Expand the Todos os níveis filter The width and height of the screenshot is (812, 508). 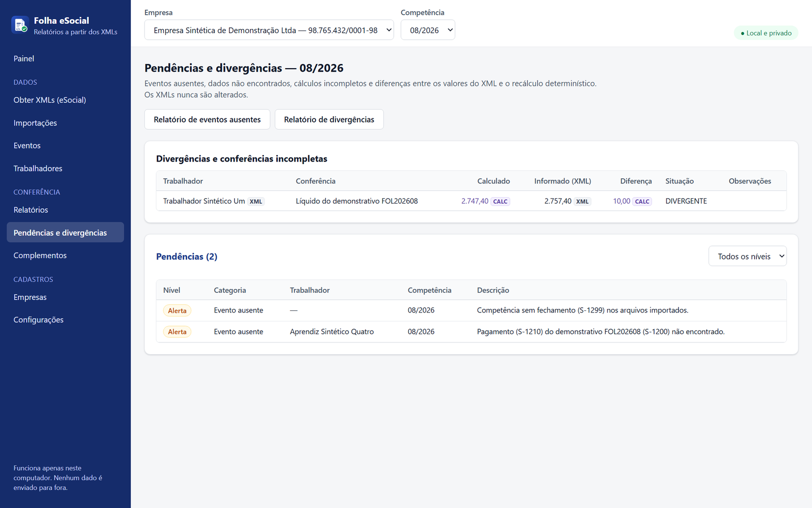click(748, 257)
